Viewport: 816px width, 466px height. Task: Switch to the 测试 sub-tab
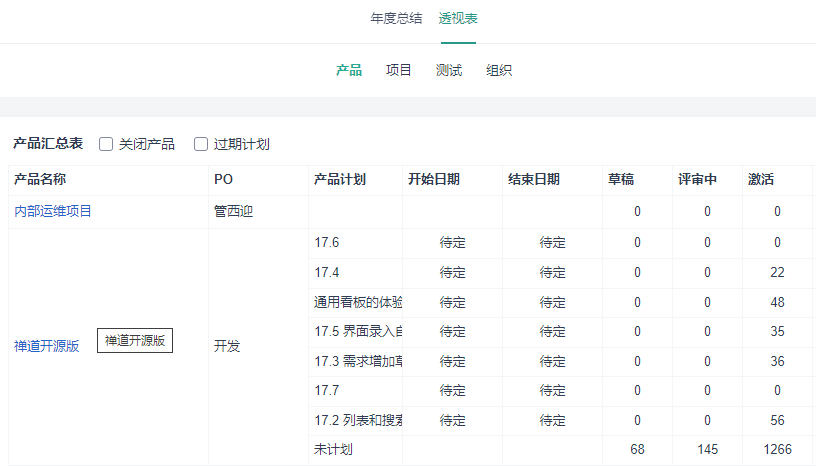(449, 70)
